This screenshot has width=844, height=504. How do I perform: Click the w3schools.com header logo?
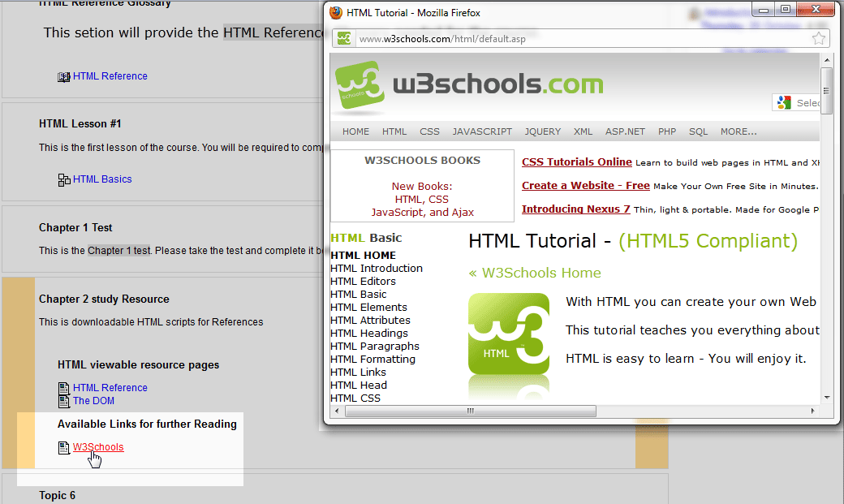point(468,85)
